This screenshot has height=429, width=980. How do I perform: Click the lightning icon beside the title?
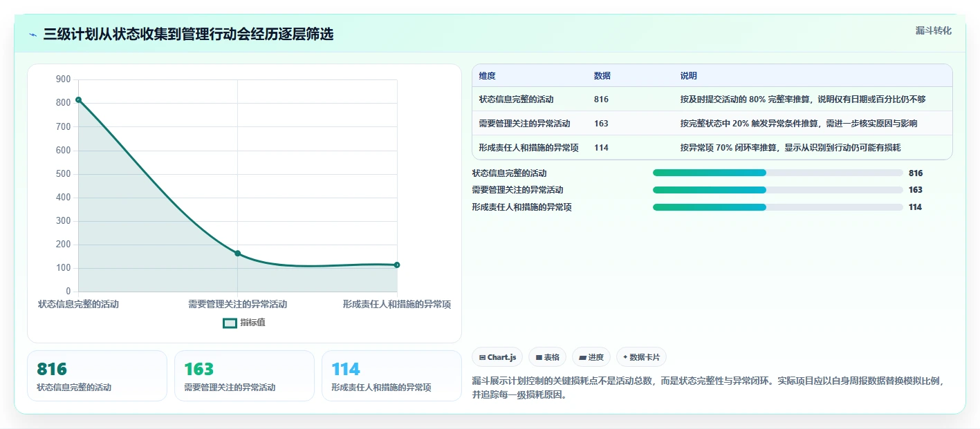click(x=33, y=35)
